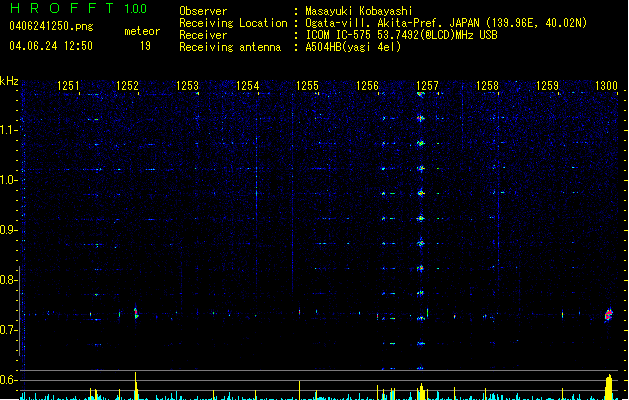Viewport: 629px width, 400px height.
Task: Click the version number 1.00
Action: tap(136, 9)
